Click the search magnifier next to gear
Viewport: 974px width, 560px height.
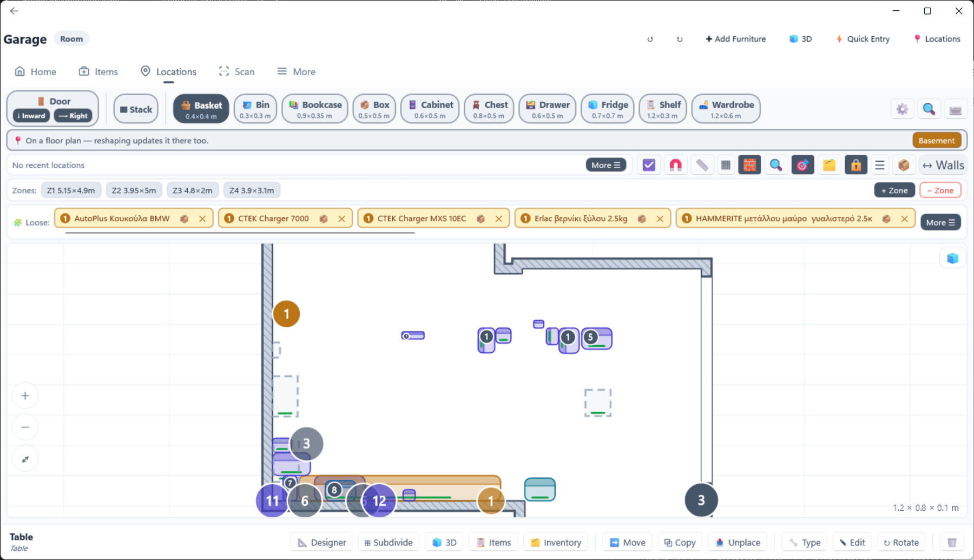(x=929, y=109)
